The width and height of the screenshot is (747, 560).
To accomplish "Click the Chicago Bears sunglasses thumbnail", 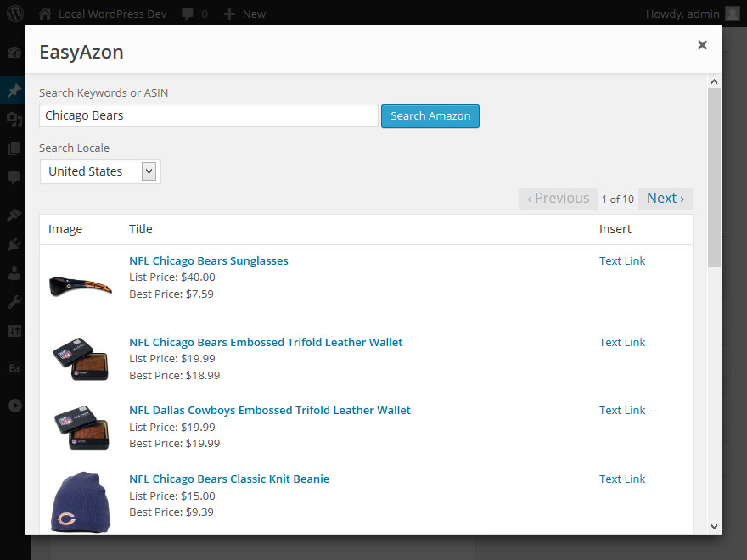I will (81, 286).
